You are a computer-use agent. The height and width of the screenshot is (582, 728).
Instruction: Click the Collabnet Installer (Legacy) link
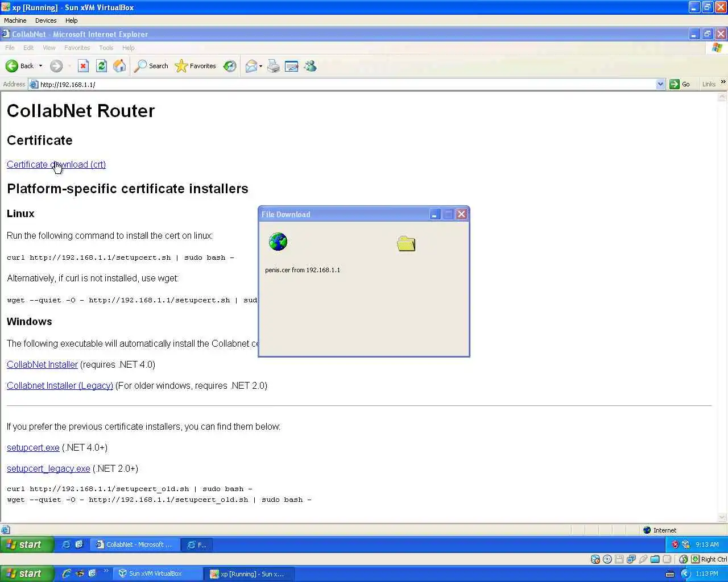point(60,385)
